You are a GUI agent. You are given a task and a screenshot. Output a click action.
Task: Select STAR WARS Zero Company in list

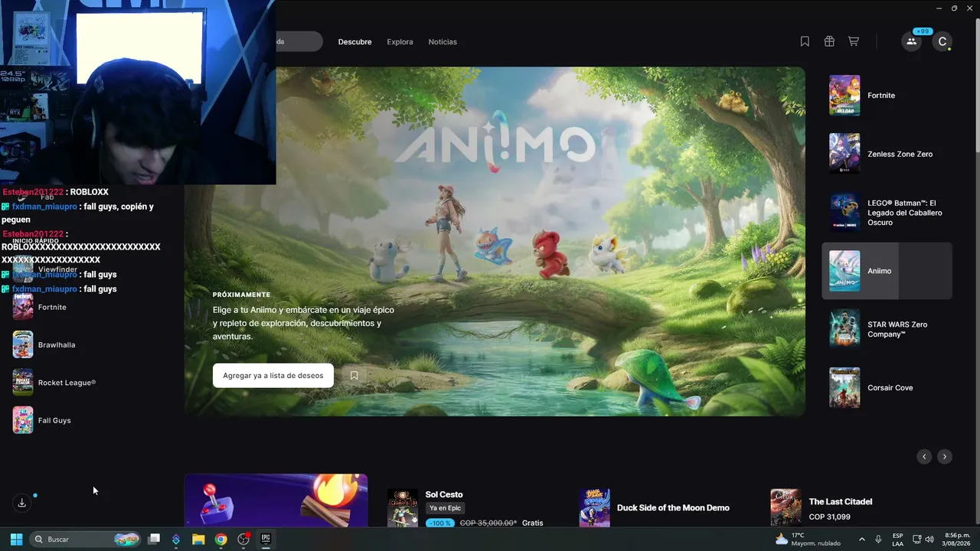(x=887, y=329)
